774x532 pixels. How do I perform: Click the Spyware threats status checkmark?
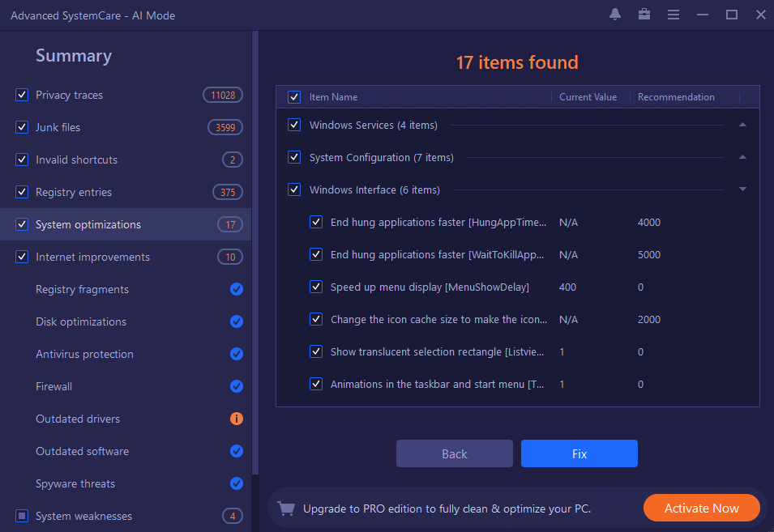(x=237, y=483)
